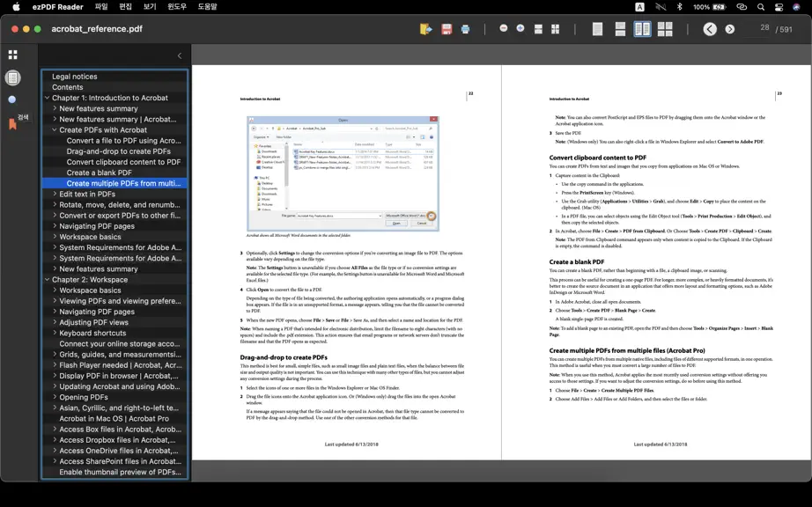812x507 pixels.
Task: Open the 도움말 menu
Action: [x=207, y=7]
